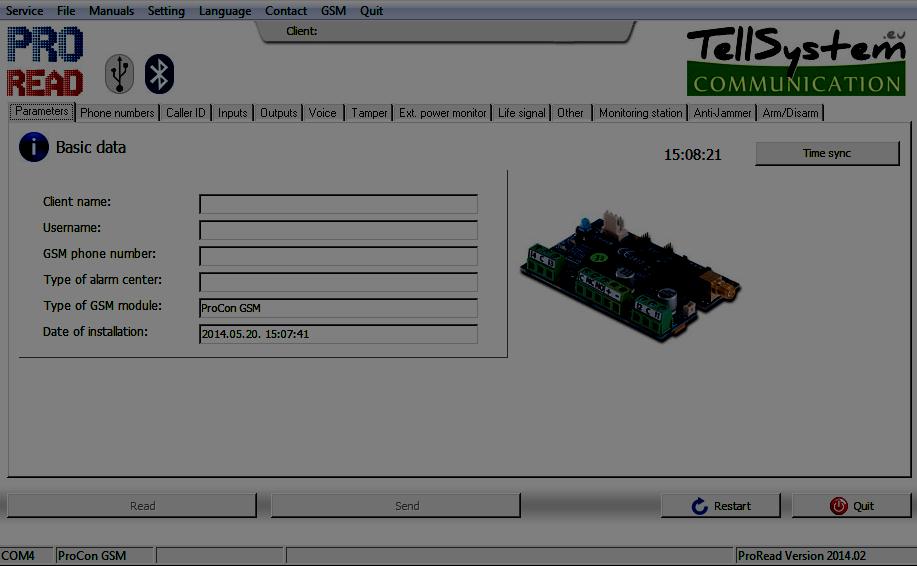Click the Date of installation field
The image size is (917, 566).
[x=338, y=334]
